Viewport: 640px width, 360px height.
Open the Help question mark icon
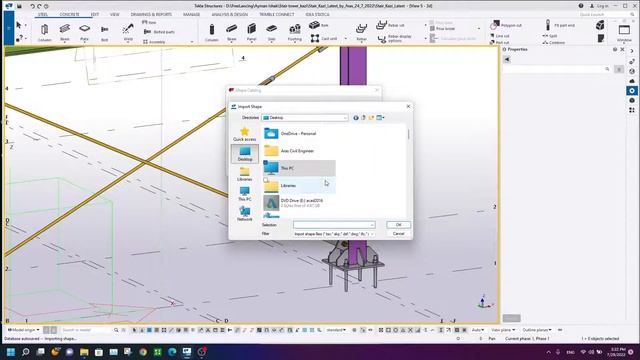pyautogui.click(x=581, y=6)
